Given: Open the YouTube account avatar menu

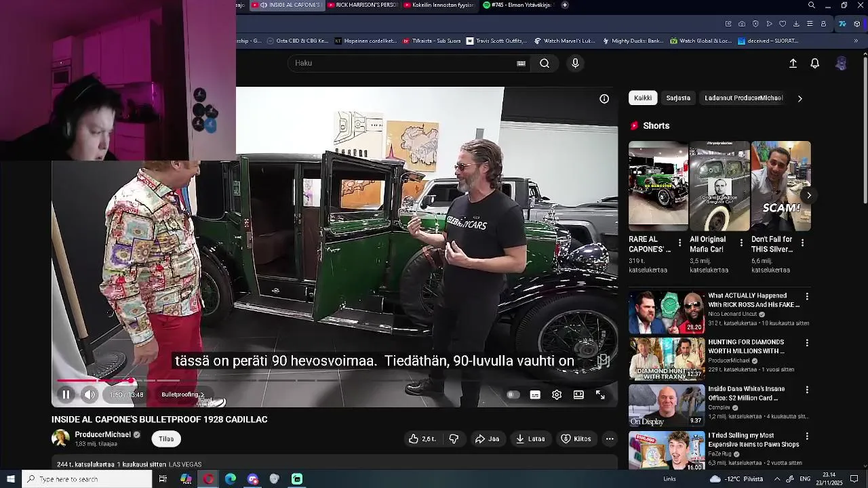Looking at the screenshot, I should coord(841,63).
